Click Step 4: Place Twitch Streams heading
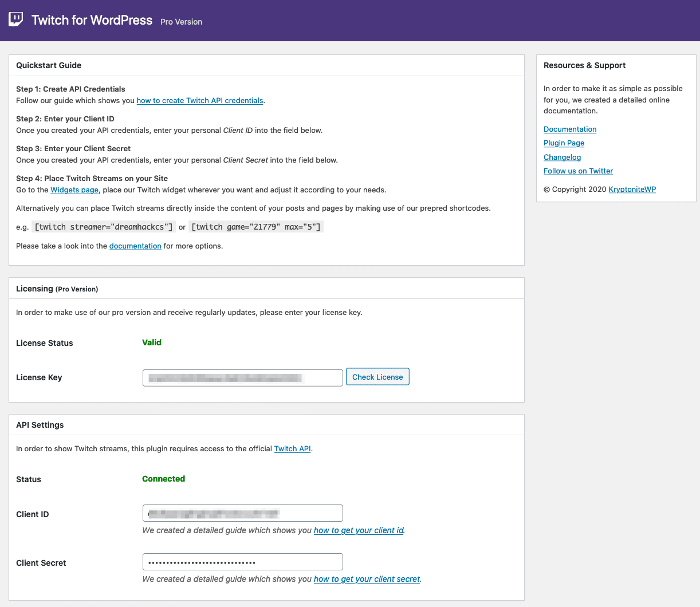 point(92,178)
